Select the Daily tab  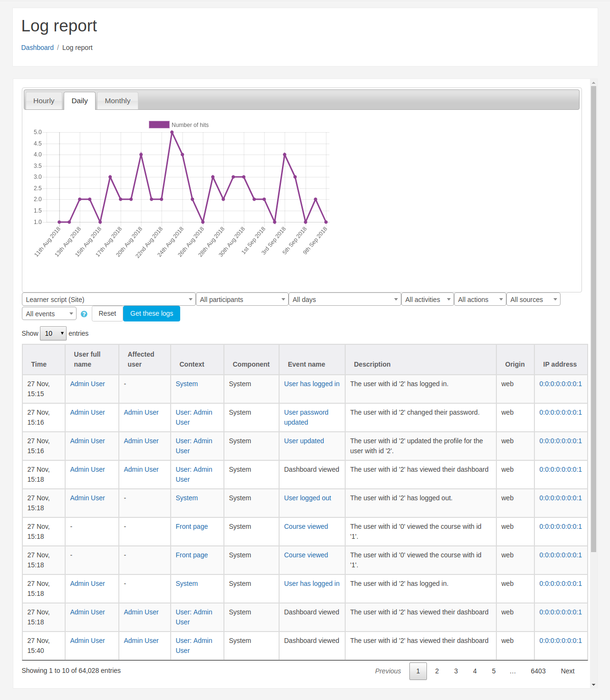point(79,101)
